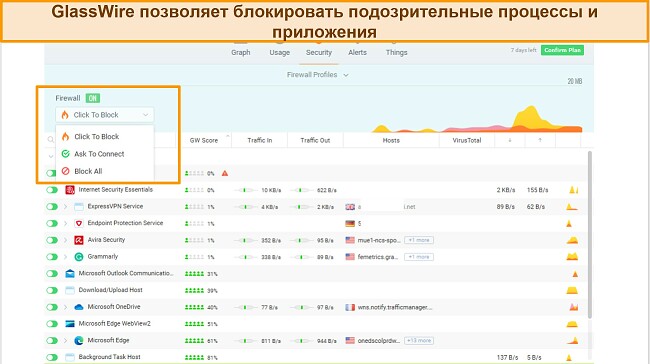650x364 pixels.
Task: Sort by download arrow column
Action: pos(509,141)
